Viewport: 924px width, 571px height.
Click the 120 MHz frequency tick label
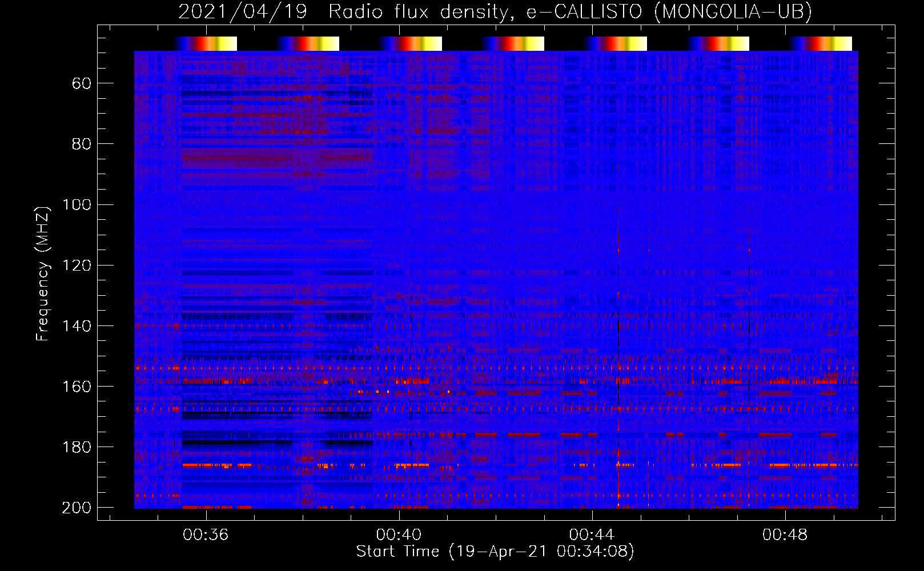[x=77, y=265]
